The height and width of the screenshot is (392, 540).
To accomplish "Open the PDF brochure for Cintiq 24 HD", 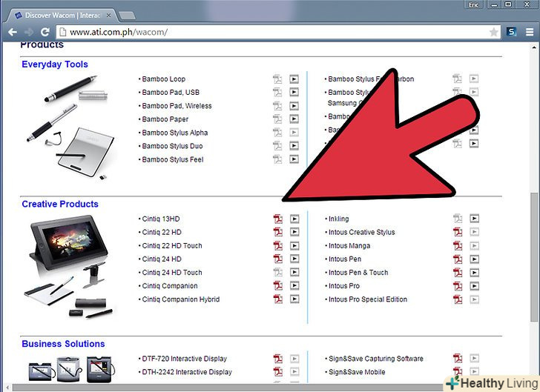I will click(x=278, y=259).
